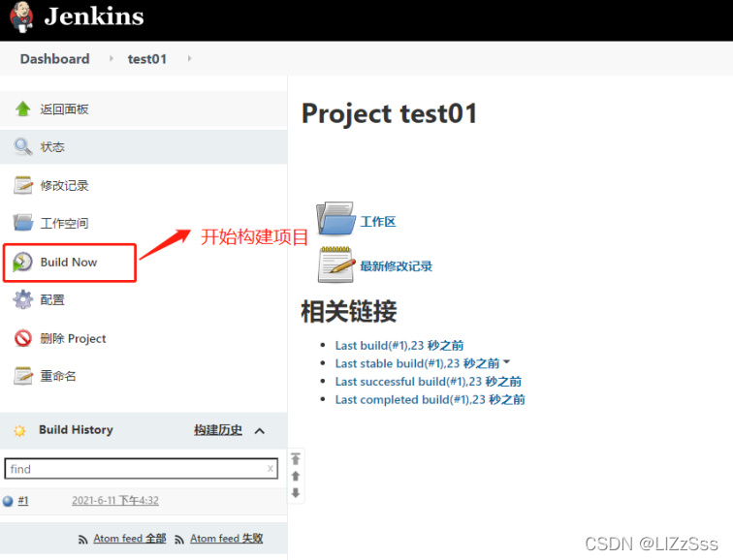Open the 状态 menu item

(x=52, y=147)
